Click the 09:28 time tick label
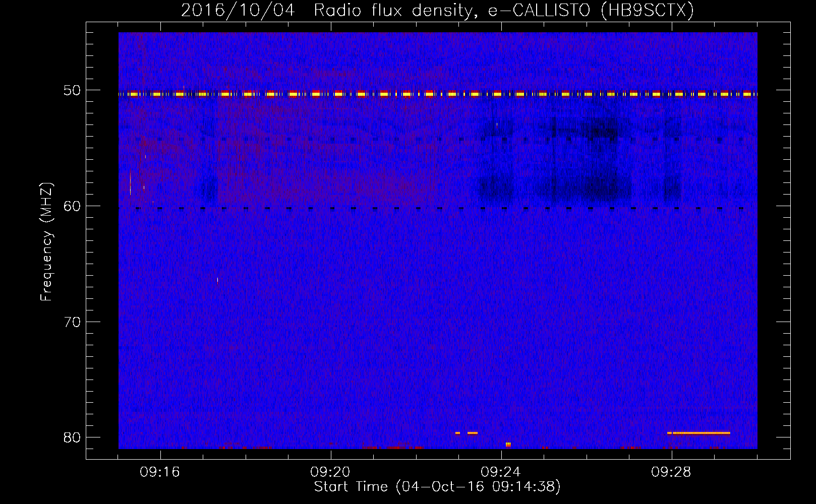Screen dimensions: 816x504 pyautogui.click(x=671, y=472)
